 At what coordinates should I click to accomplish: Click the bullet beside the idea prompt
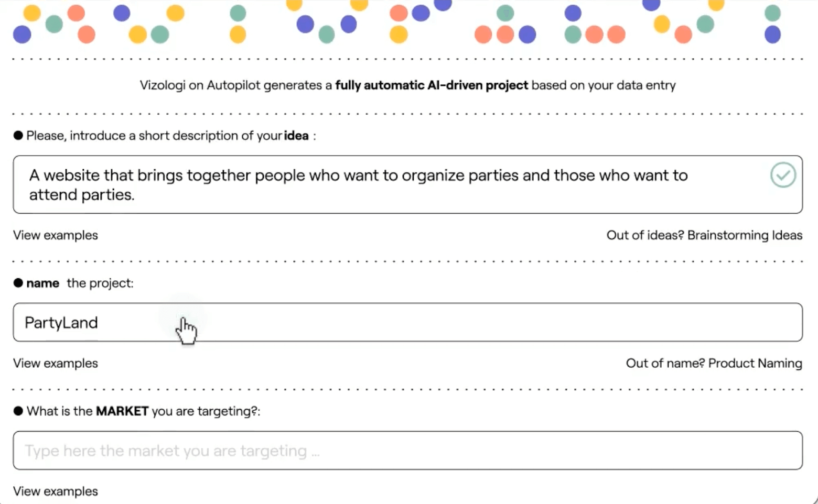(x=18, y=135)
